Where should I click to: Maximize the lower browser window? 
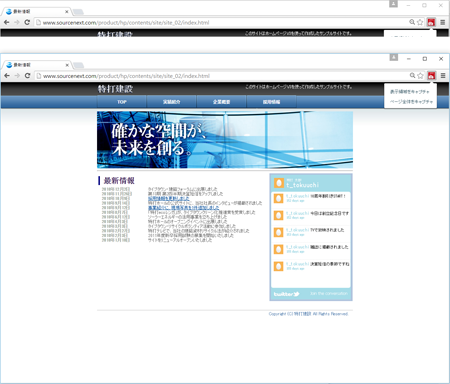point(425,59)
